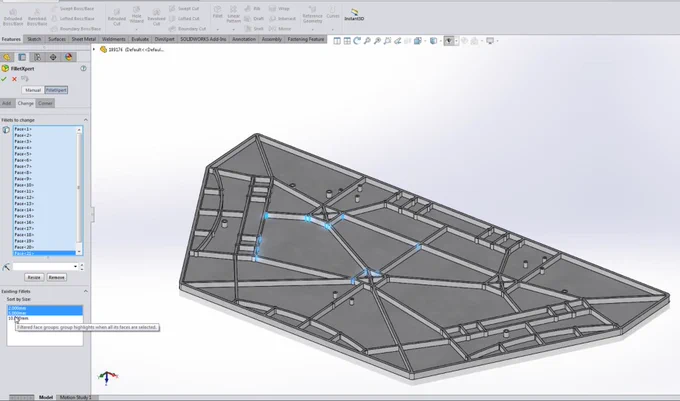Open the Sheet Metal ribbon tab
Viewport: 680px width, 401px height.
coord(84,39)
